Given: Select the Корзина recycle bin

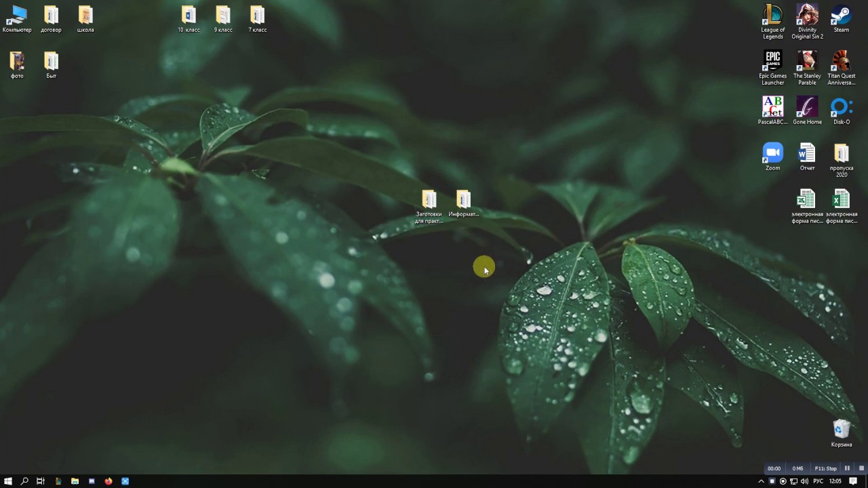Looking at the screenshot, I should pos(842,433).
